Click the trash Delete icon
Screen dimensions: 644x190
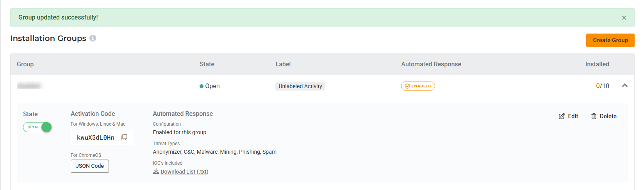[594, 116]
